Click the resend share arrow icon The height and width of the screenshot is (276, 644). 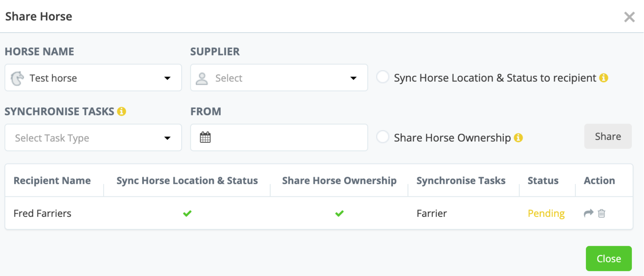click(588, 213)
